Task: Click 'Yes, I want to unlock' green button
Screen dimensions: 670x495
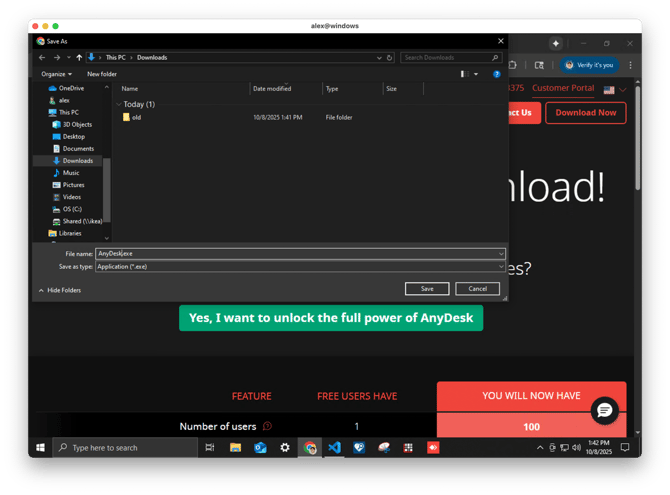Action: click(331, 318)
